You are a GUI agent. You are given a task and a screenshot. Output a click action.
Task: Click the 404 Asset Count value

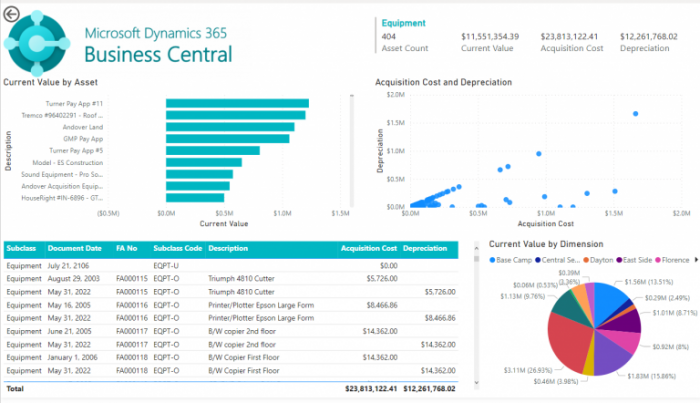pos(388,37)
